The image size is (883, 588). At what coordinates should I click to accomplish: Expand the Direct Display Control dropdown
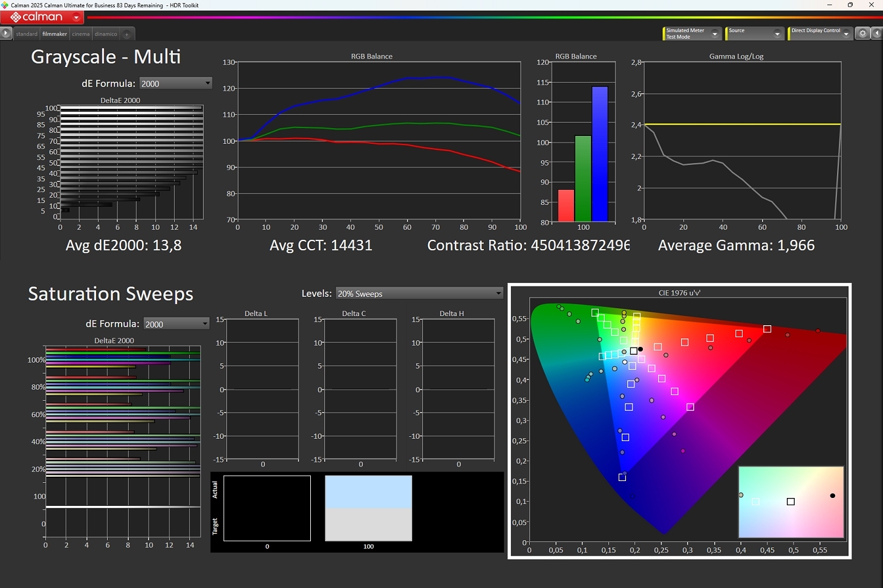tap(846, 34)
